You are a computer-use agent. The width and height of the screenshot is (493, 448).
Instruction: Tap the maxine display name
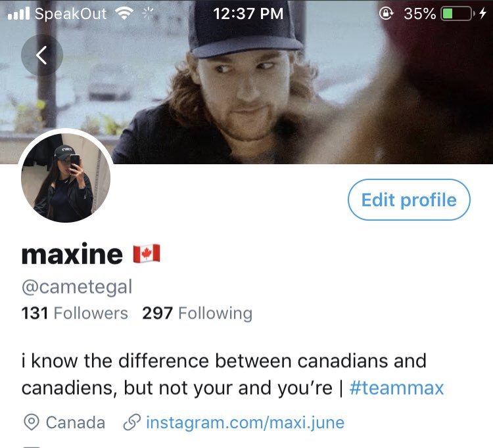[72, 254]
